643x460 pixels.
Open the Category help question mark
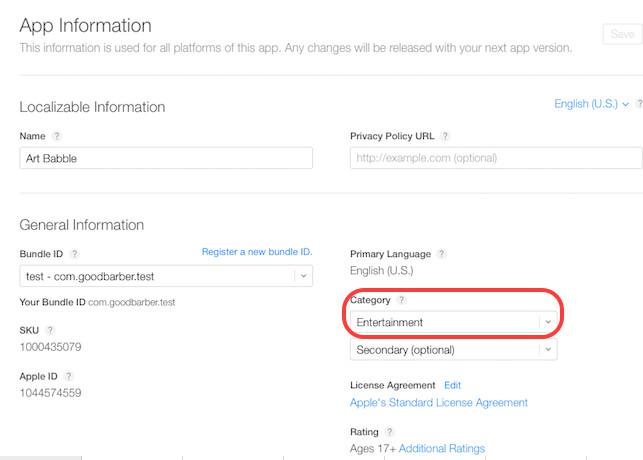click(x=402, y=300)
